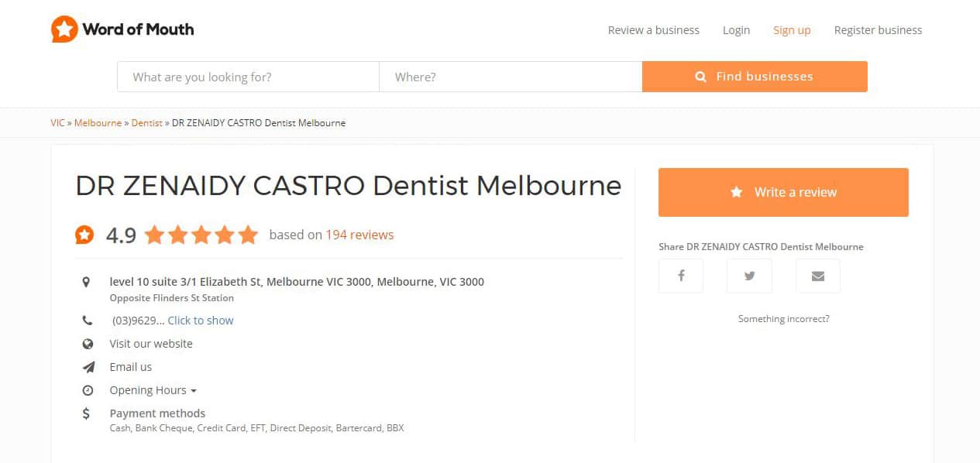Viewport: 980px width, 463px height.
Task: Click the Word of Mouth logo
Action: [122, 29]
